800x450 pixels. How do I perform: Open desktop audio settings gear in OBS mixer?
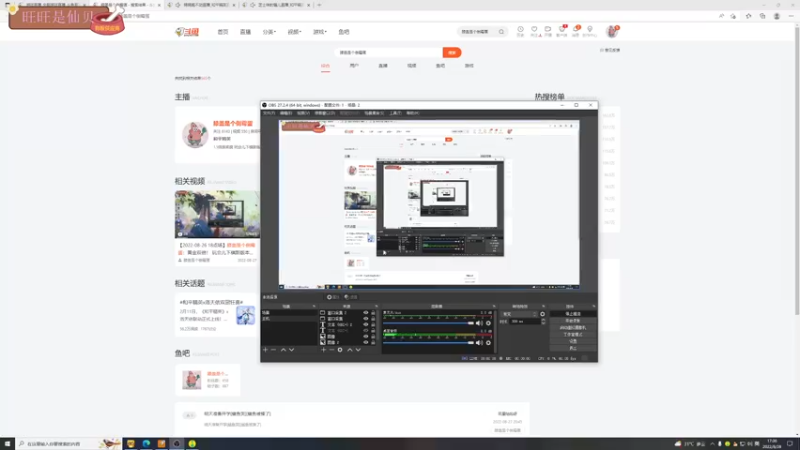(x=488, y=343)
